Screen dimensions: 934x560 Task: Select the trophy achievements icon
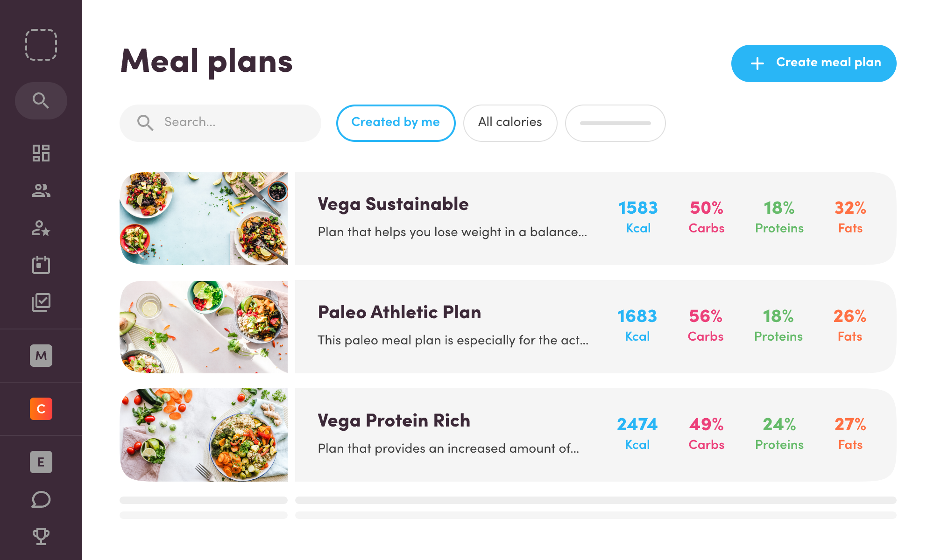(41, 536)
